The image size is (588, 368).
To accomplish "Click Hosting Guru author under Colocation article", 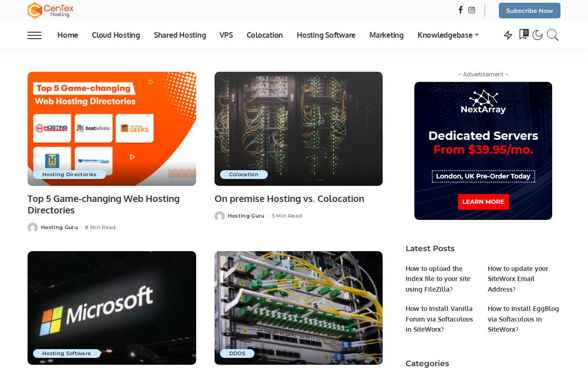I will click(246, 216).
